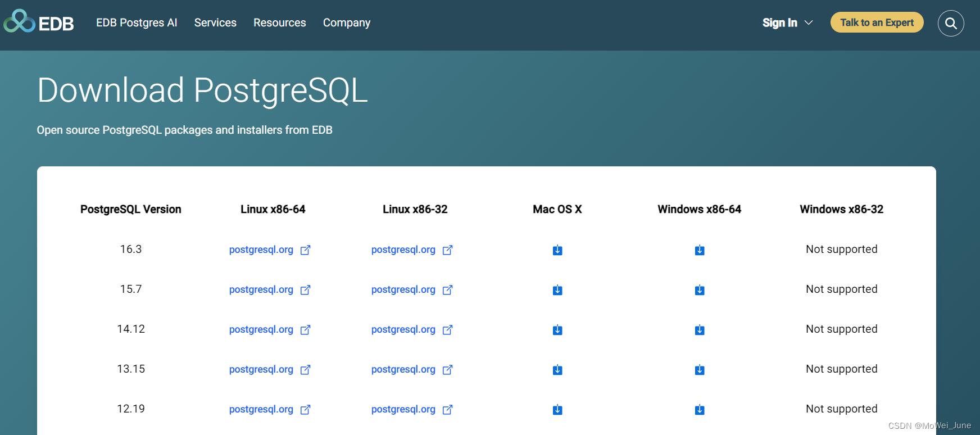This screenshot has width=980, height=435.
Task: Open postgresql.org link for 13.15 Linux x86-32
Action: coord(403,369)
